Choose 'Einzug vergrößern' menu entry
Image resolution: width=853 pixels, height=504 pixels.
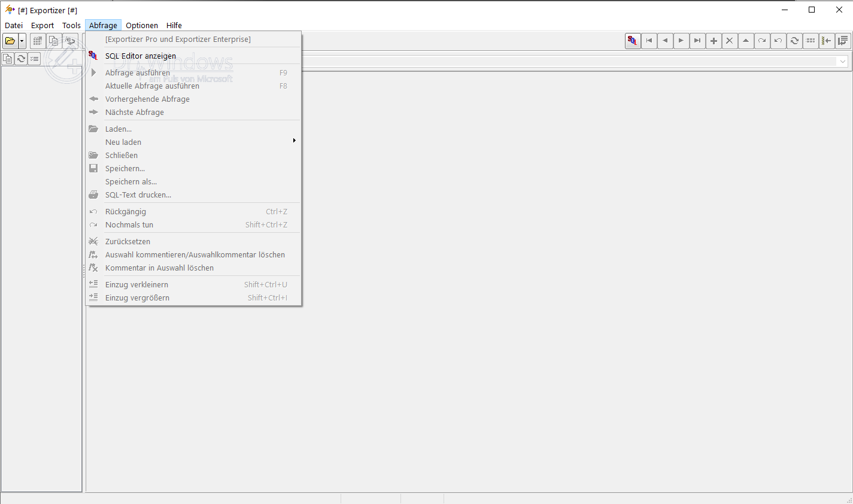pyautogui.click(x=193, y=297)
